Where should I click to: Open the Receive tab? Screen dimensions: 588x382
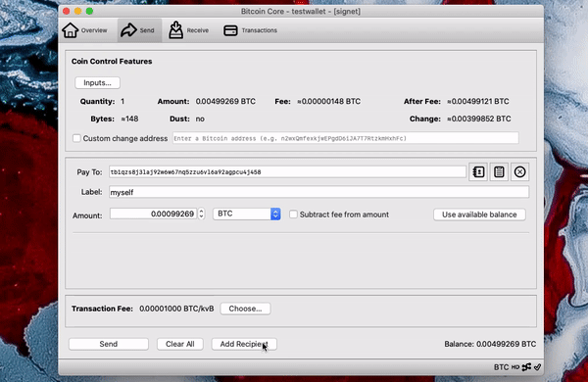point(188,30)
